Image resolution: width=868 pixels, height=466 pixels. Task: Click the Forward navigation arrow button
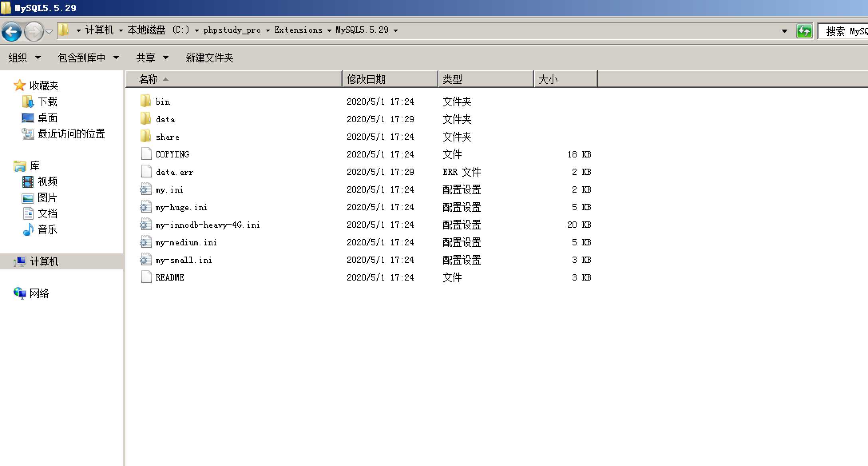click(34, 31)
